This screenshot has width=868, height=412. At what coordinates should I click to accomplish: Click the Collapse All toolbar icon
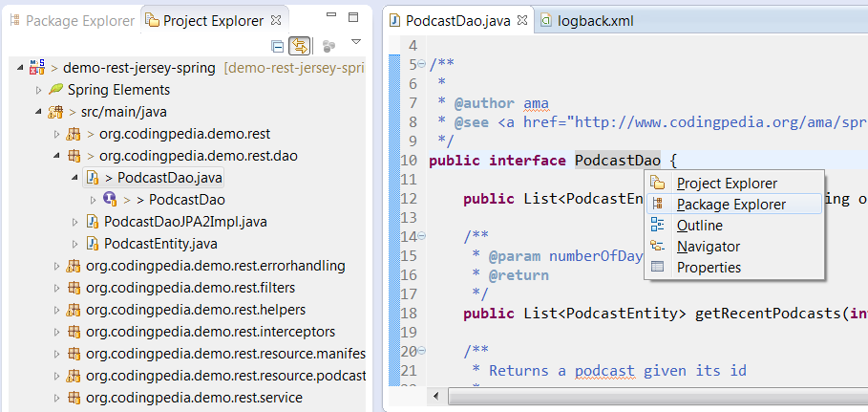[278, 46]
